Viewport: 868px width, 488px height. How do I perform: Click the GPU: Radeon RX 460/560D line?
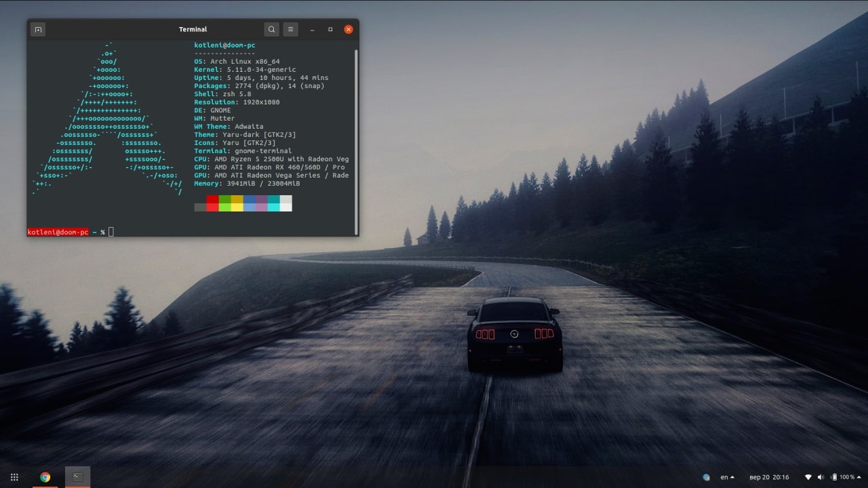click(x=269, y=167)
